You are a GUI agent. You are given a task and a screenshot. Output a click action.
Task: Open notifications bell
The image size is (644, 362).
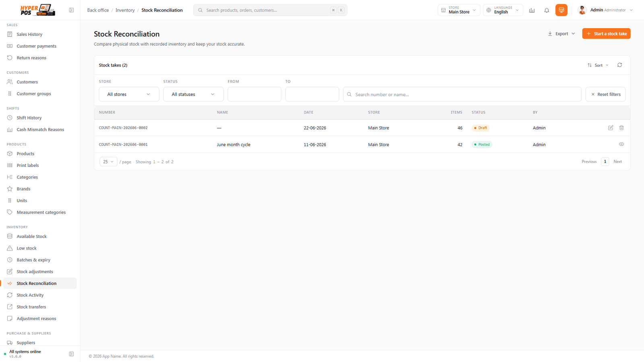point(547,10)
